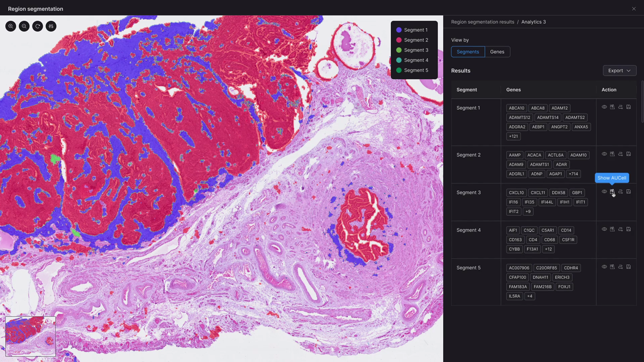Toggle visibility of Segment 1
644x362 pixels.
click(604, 107)
